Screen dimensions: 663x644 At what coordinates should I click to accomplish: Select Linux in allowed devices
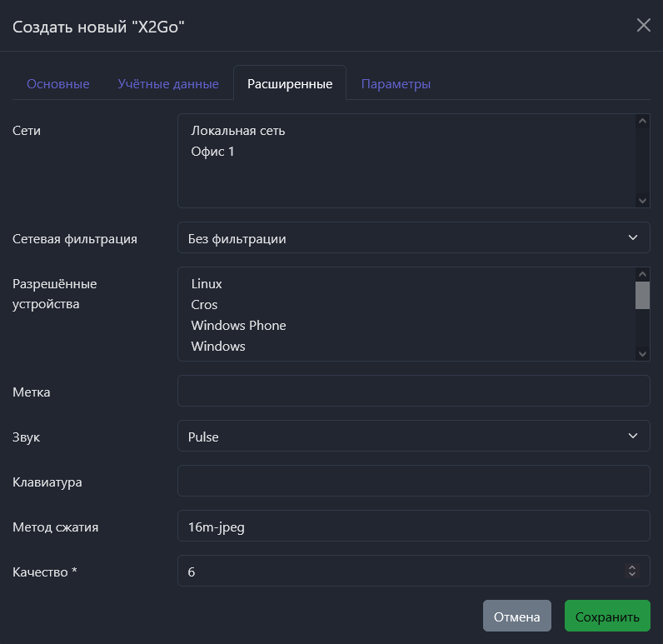[x=207, y=284]
